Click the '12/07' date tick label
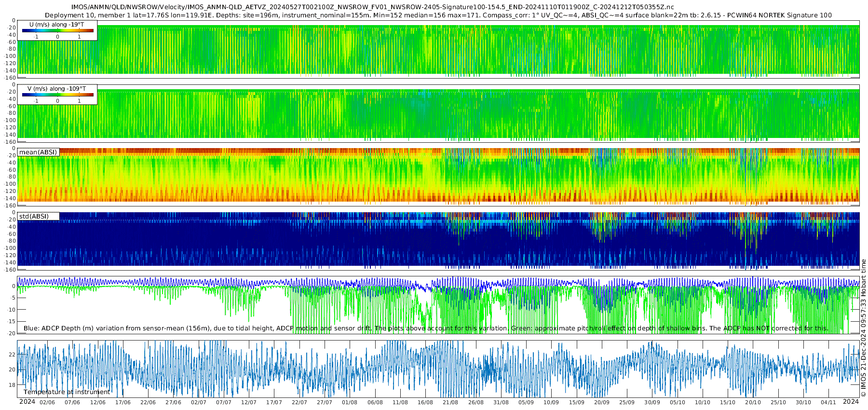 249,402
